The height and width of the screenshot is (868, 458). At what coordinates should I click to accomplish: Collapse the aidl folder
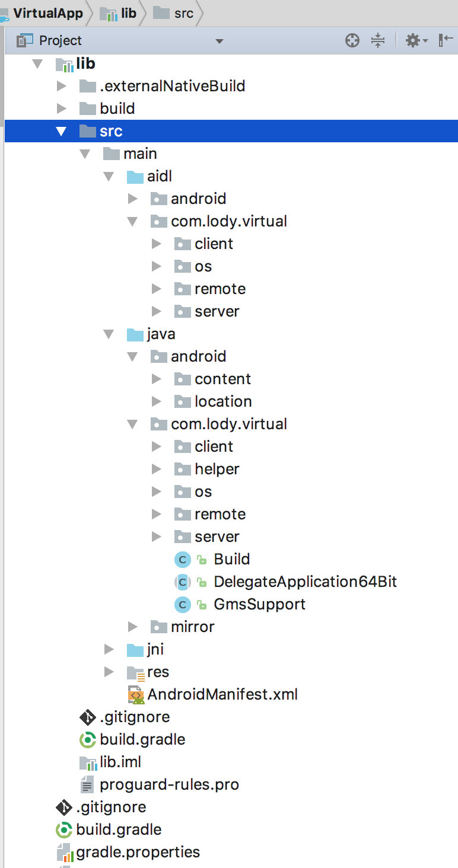[109, 176]
